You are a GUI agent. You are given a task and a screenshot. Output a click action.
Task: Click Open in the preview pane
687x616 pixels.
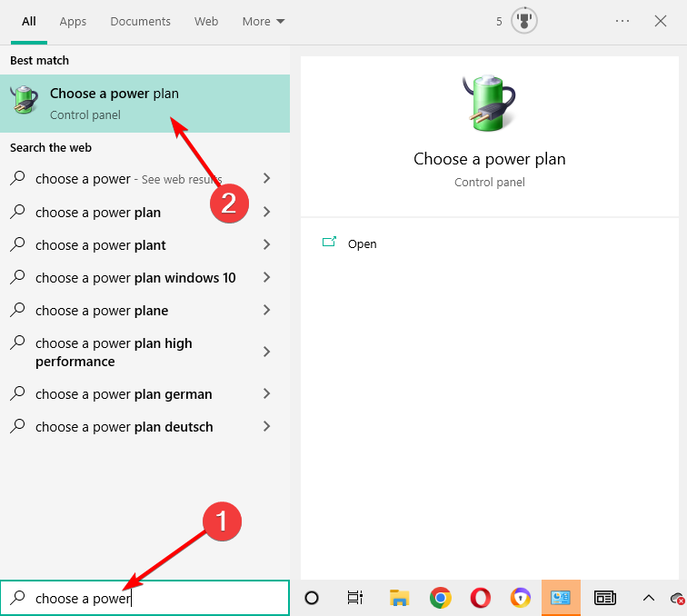(362, 244)
